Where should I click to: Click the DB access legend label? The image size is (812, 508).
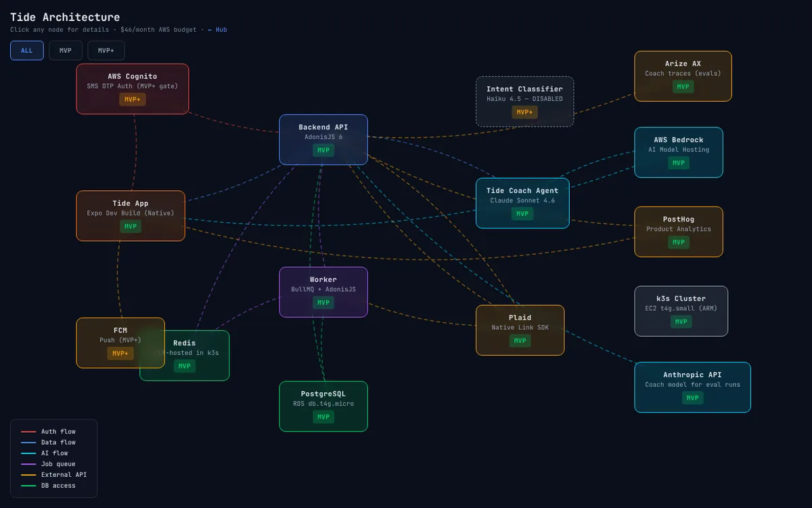[x=58, y=486]
